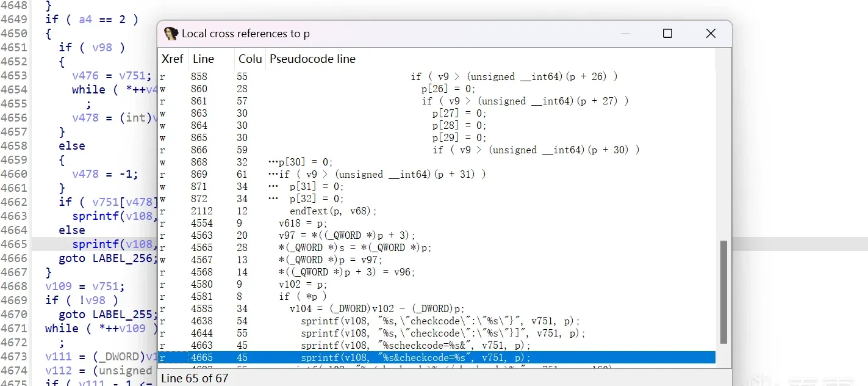868x386 pixels.
Task: Click the highlighted xref row at line 4665
Action: tap(437, 357)
